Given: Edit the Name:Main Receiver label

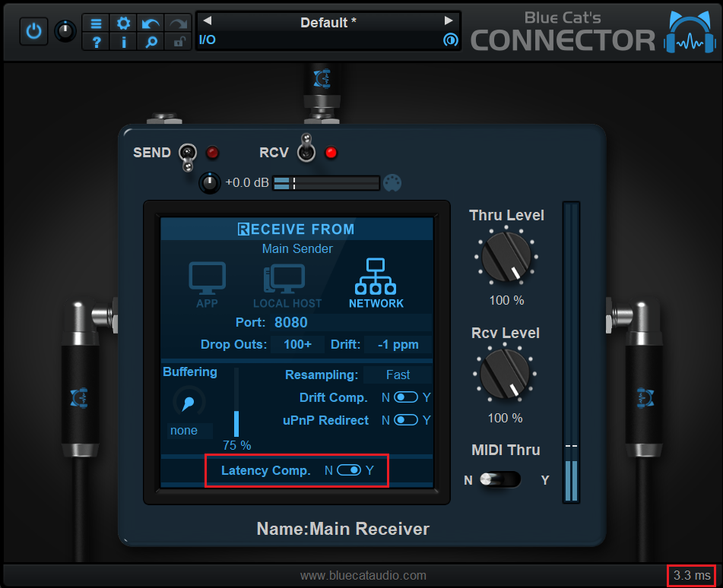Looking at the screenshot, I should [x=343, y=529].
